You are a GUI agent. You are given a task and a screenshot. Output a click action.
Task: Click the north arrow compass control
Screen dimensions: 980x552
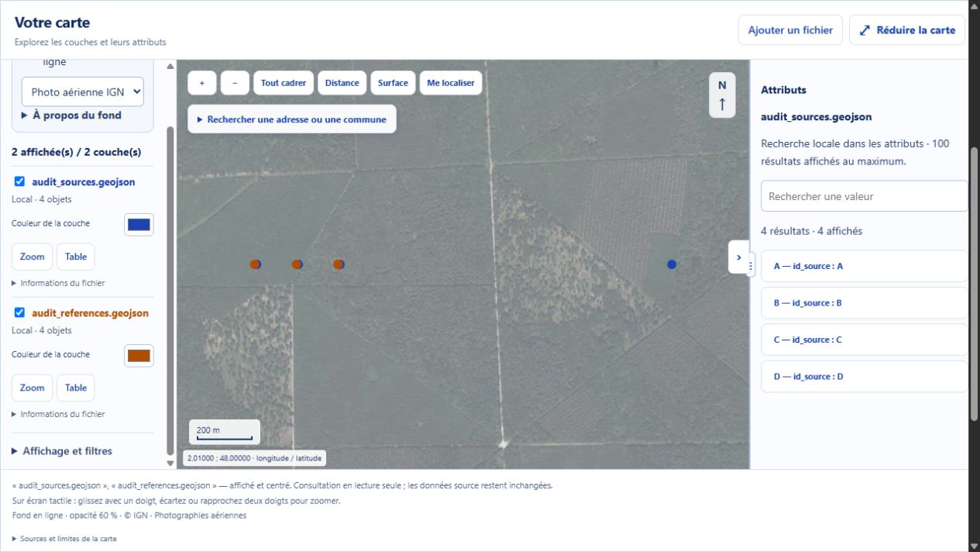(x=722, y=95)
